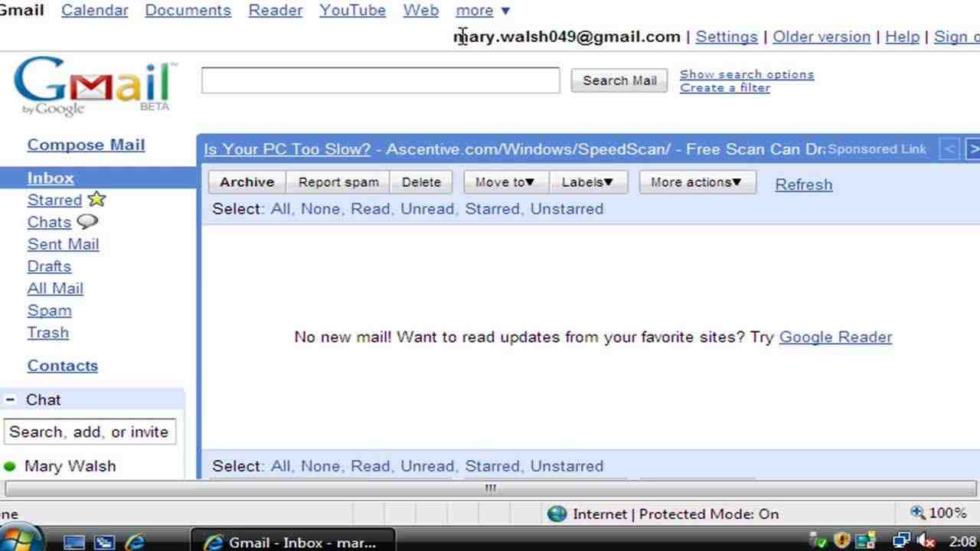Open Settings
Image resolution: width=980 pixels, height=551 pixels.
pos(726,37)
